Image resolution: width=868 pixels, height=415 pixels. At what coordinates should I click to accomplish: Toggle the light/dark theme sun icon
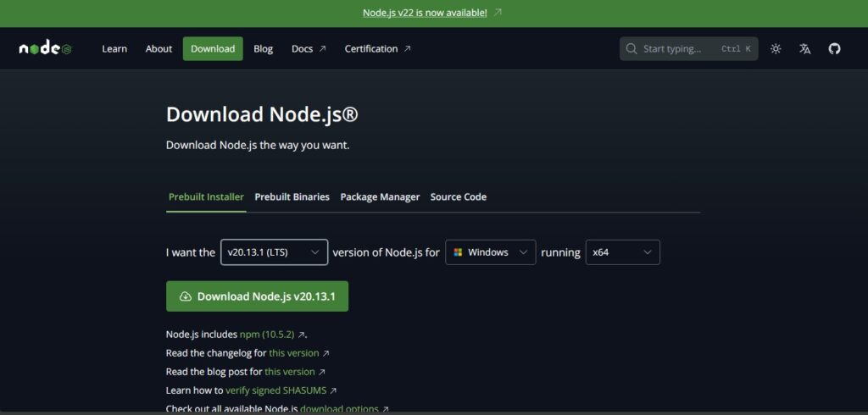pyautogui.click(x=776, y=48)
